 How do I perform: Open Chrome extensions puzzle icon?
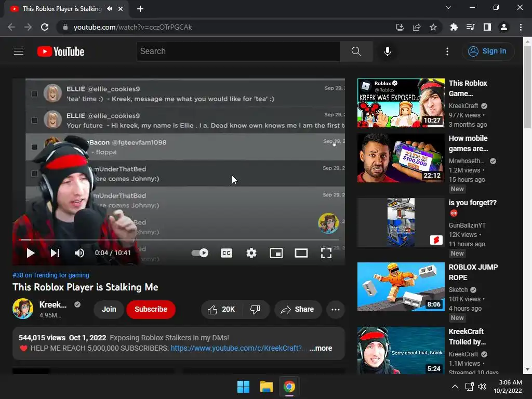454,27
